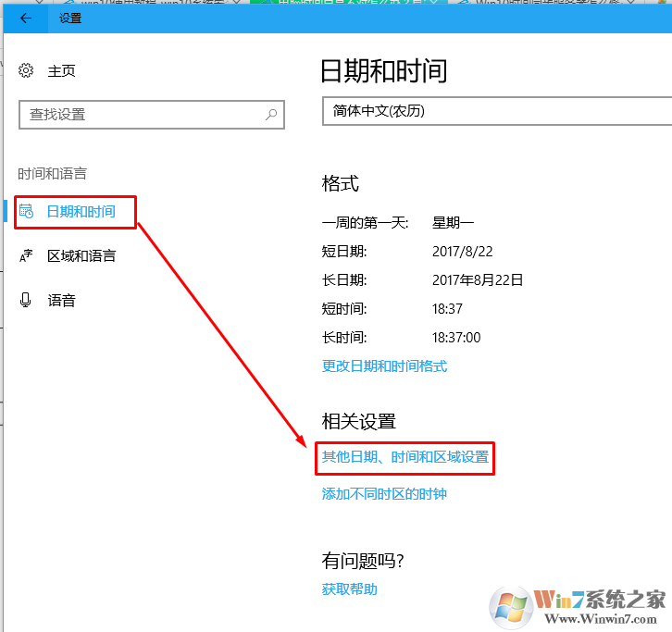The width and height of the screenshot is (672, 632).
Task: Click the language icon beside 区域和语言
Action: coord(27,256)
